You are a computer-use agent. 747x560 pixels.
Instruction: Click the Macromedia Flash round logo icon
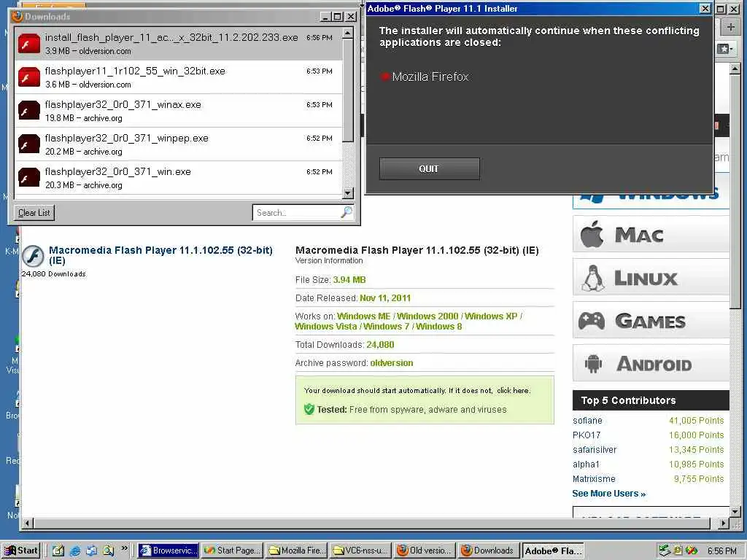point(33,257)
